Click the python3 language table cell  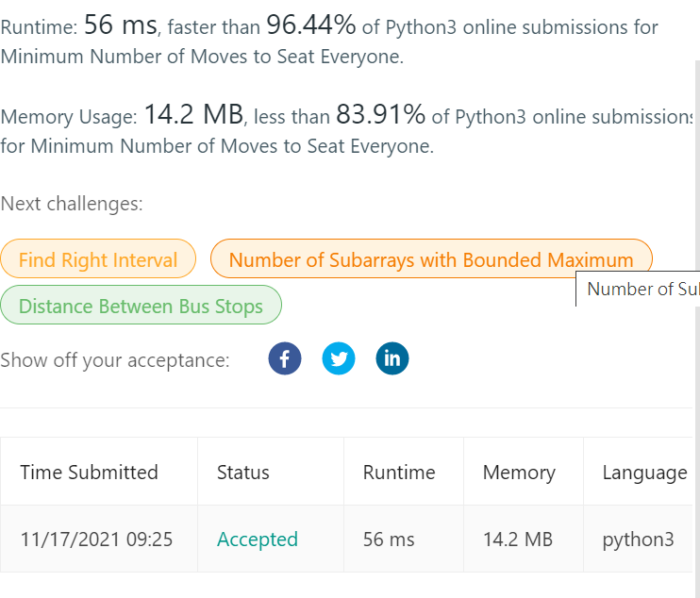point(638,540)
